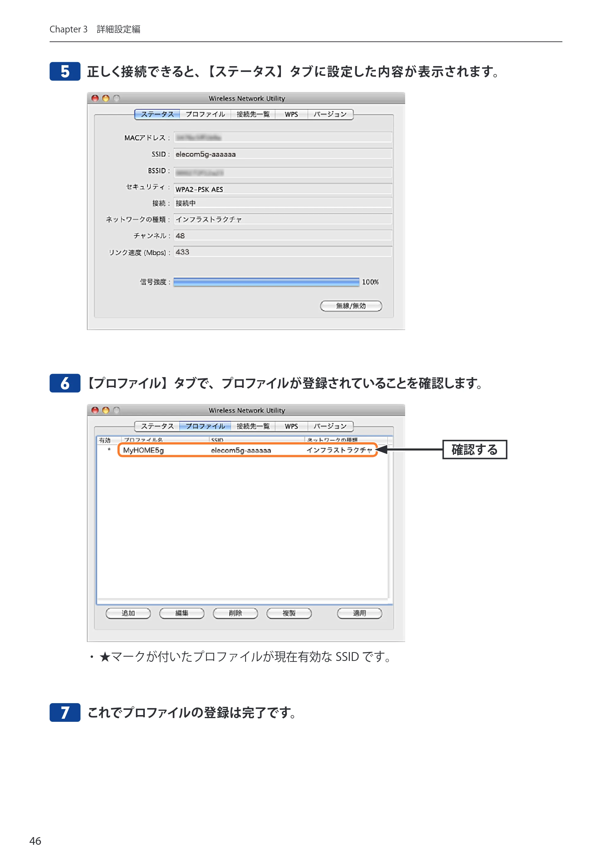Select the MyHOME5g profile name
The height and width of the screenshot is (868, 612).
[143, 450]
